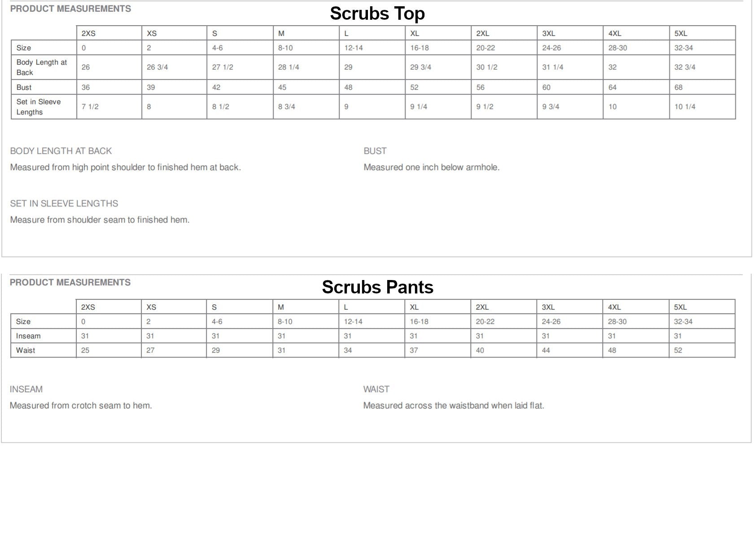Click the SET IN SLEEVE LENGTHS heading
This screenshot has width=756, height=547.
point(64,204)
